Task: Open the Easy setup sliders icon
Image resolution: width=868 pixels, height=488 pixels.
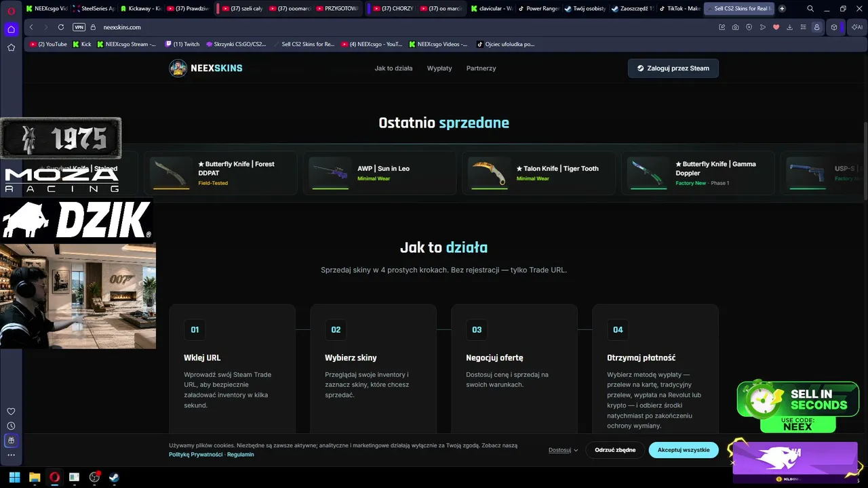Action: tap(803, 27)
